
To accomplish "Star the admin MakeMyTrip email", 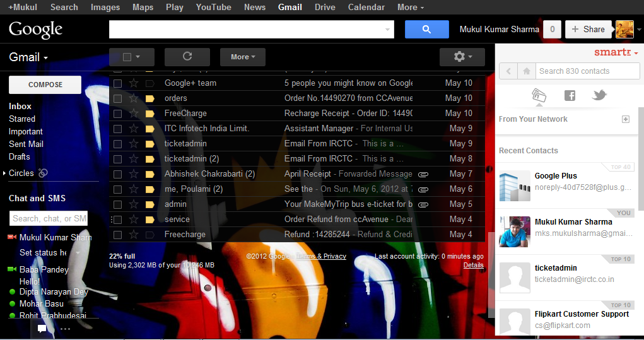I will tap(134, 204).
